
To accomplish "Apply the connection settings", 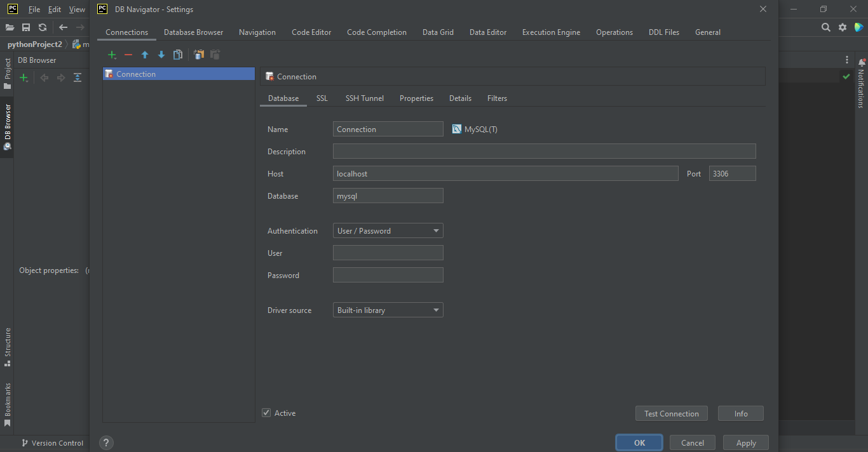I will pyautogui.click(x=745, y=442).
